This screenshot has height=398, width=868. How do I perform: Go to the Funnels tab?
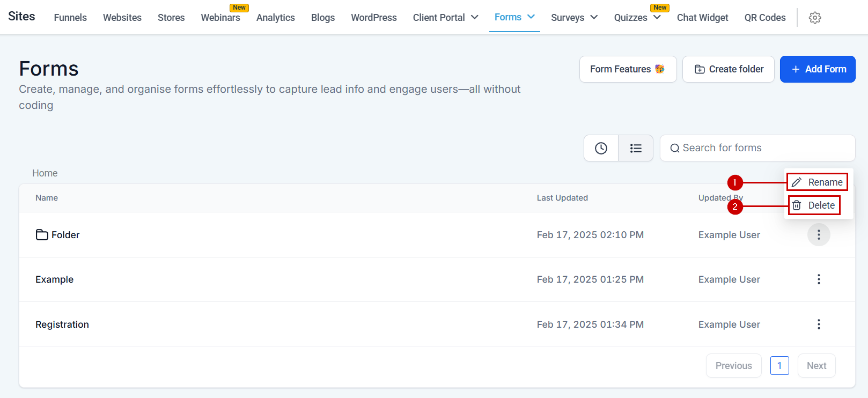click(x=70, y=18)
